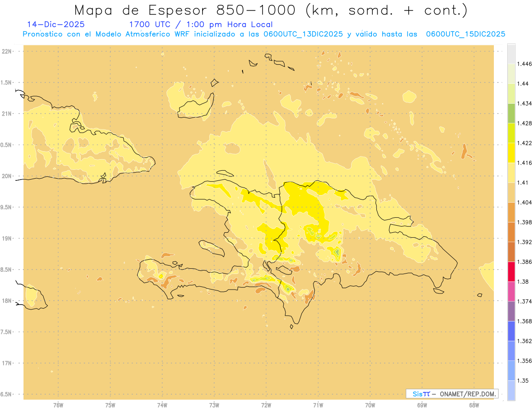
Task: Click the legend value '1.434'
Action: point(524,103)
